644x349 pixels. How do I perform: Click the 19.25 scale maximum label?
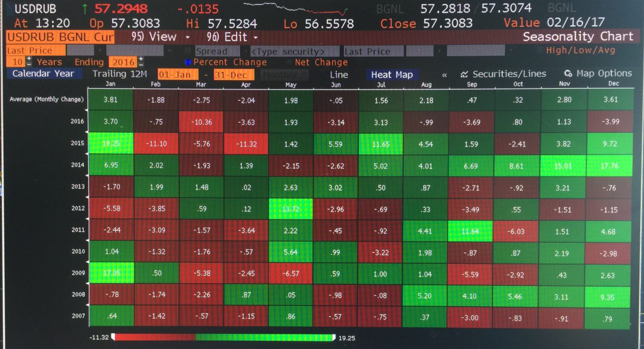(347, 338)
